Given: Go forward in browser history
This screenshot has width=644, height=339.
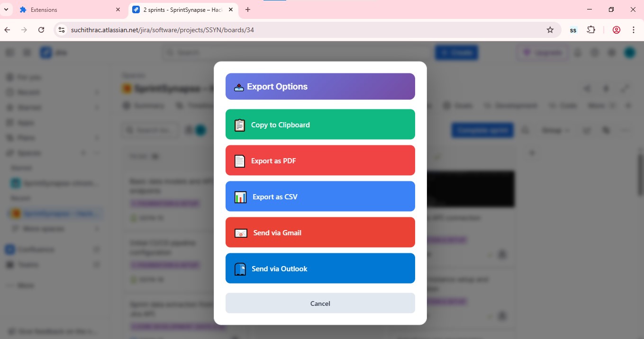Looking at the screenshot, I should [x=24, y=30].
